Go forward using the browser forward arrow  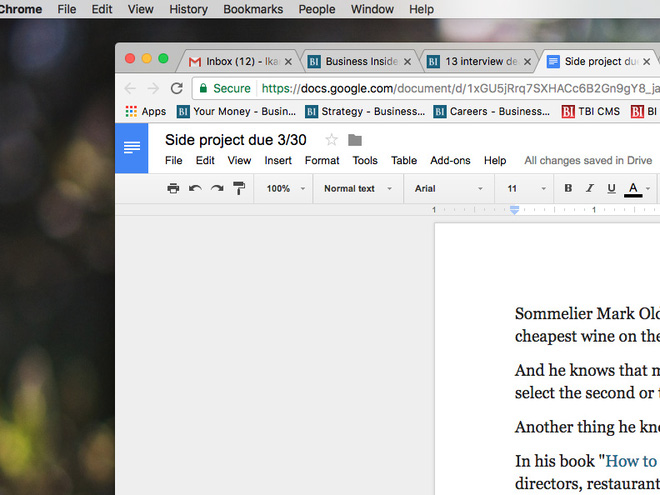(153, 88)
